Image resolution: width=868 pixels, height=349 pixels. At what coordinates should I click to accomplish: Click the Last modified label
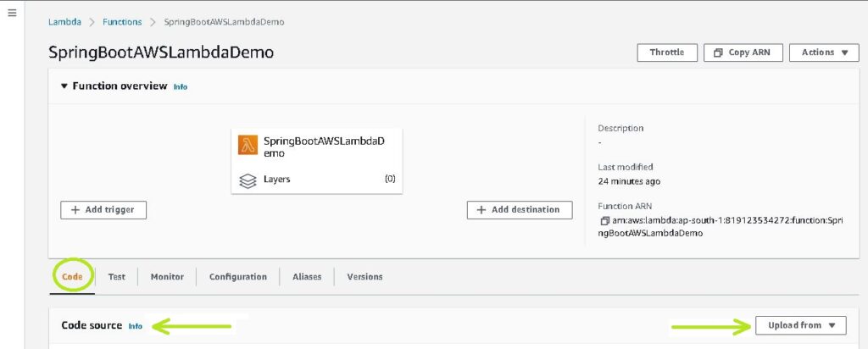click(626, 167)
